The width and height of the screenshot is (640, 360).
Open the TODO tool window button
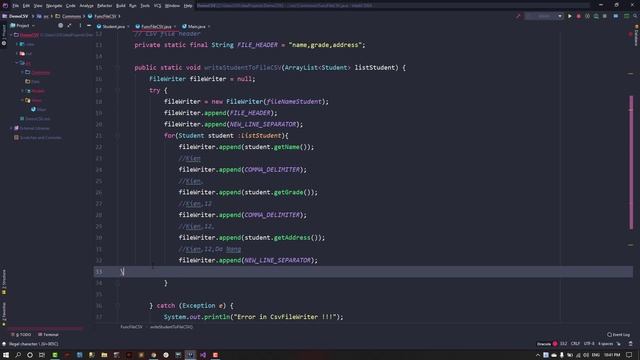(21, 335)
